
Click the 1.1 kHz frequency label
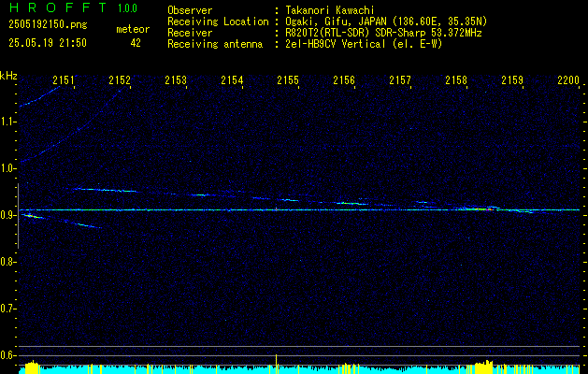coord(7,122)
